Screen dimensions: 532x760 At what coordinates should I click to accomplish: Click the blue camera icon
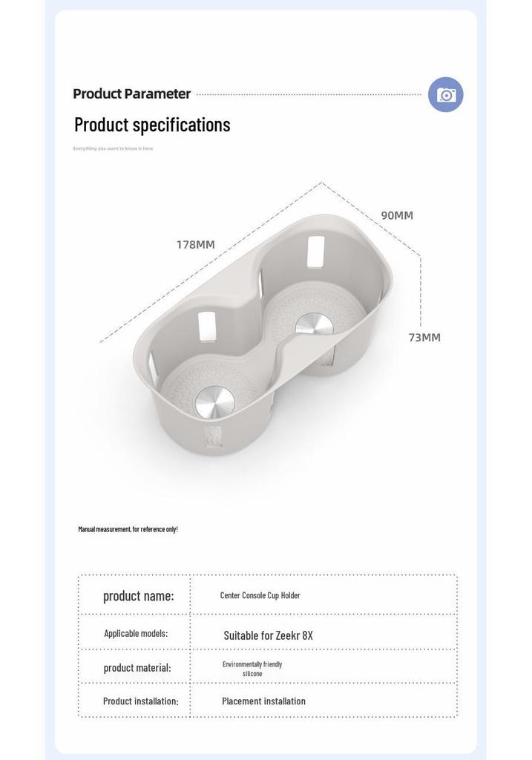[x=445, y=94]
